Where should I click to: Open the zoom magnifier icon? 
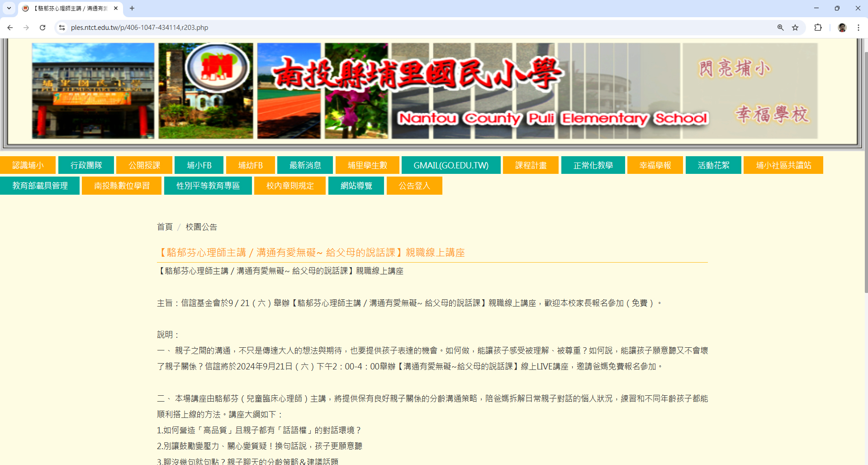pyautogui.click(x=780, y=28)
